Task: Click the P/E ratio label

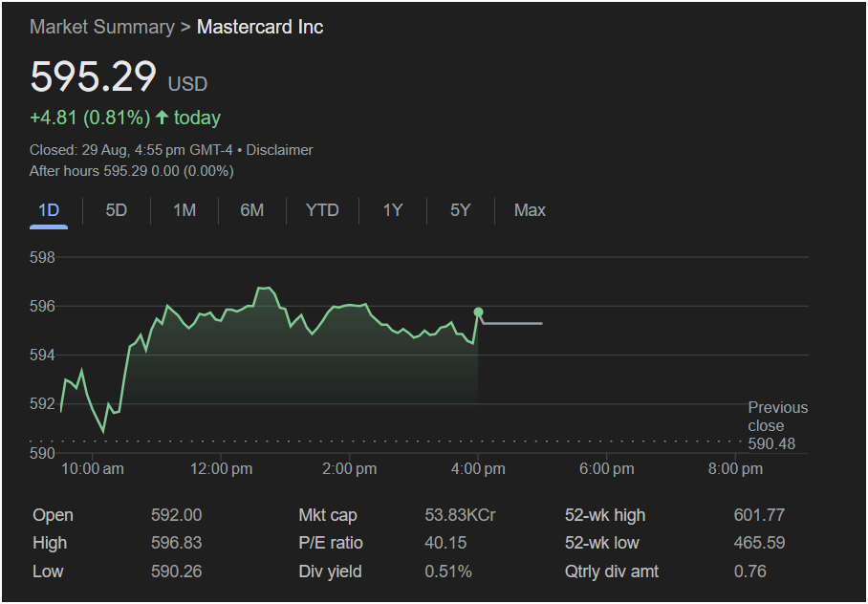Action: pyautogui.click(x=331, y=543)
